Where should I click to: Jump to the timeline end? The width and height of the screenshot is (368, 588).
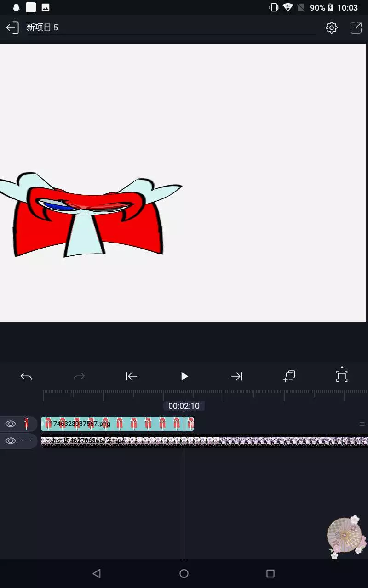point(236,377)
